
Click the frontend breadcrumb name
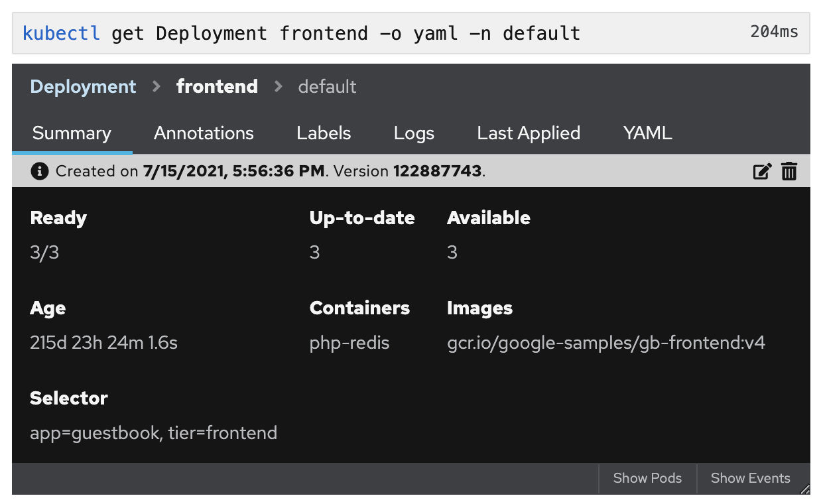click(x=217, y=87)
